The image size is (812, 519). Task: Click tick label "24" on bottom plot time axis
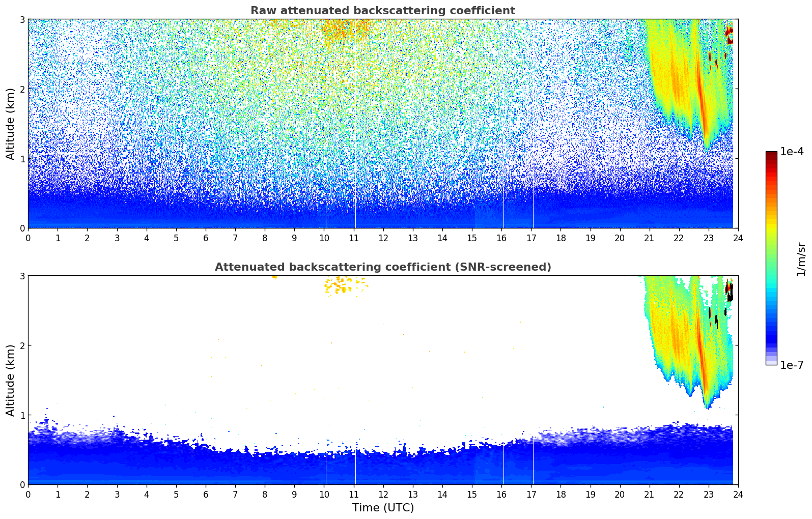pyautogui.click(x=738, y=494)
